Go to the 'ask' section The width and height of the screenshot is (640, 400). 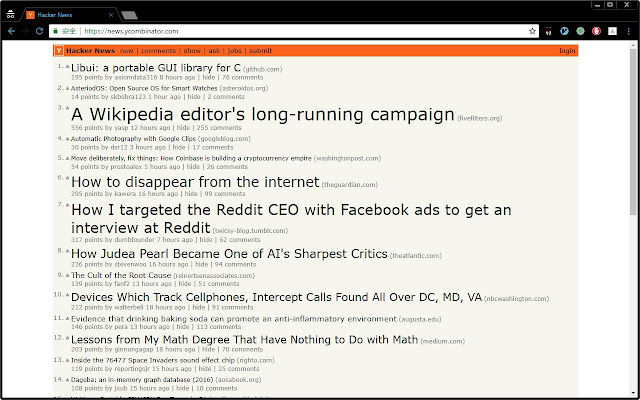[x=214, y=51]
